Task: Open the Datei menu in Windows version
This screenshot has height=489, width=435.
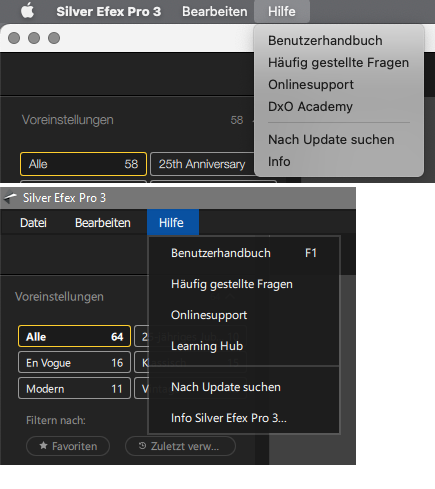Action: click(x=33, y=223)
